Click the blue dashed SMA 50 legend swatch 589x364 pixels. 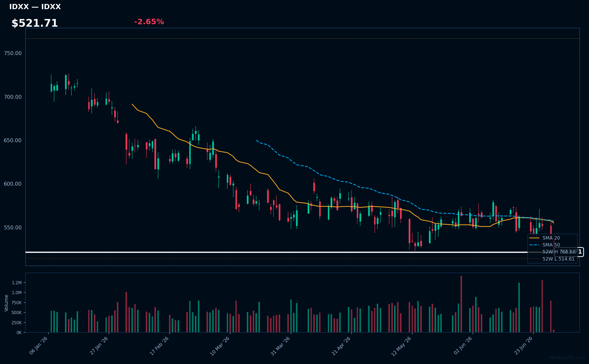[534, 245]
